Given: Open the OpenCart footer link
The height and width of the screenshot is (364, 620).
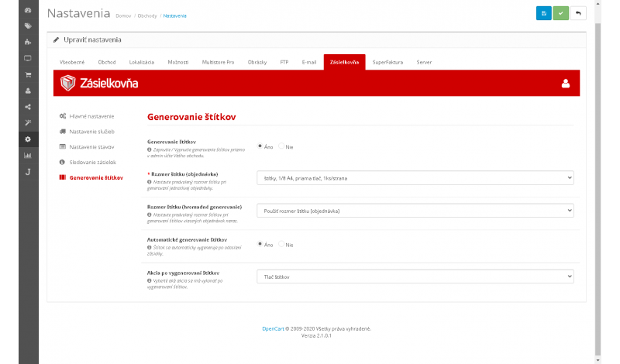Looking at the screenshot, I should 273,329.
